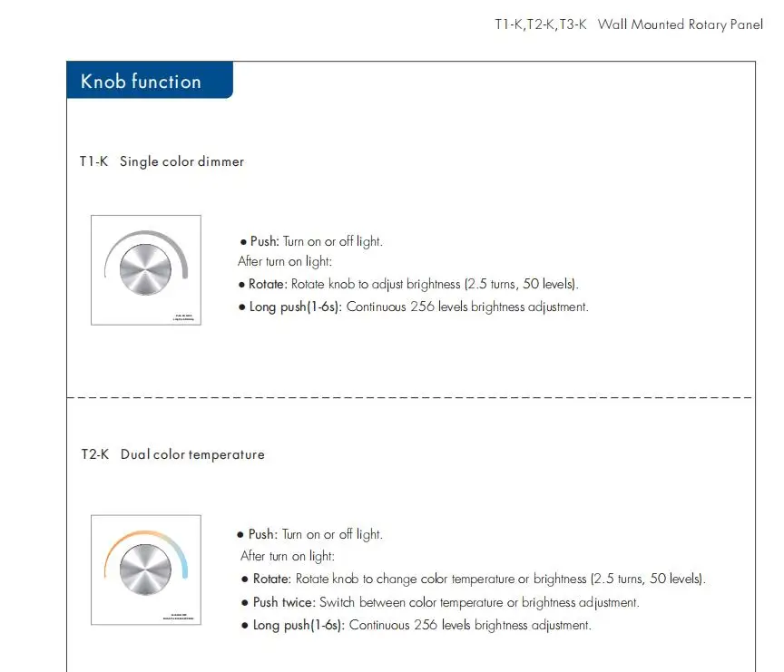Click the T1-K silver rotary knob

(145, 270)
